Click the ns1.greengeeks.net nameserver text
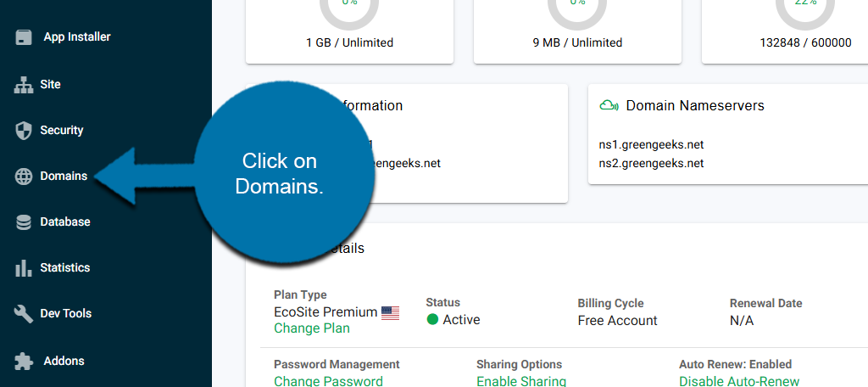Image resolution: width=868 pixels, height=387 pixels. tap(651, 145)
